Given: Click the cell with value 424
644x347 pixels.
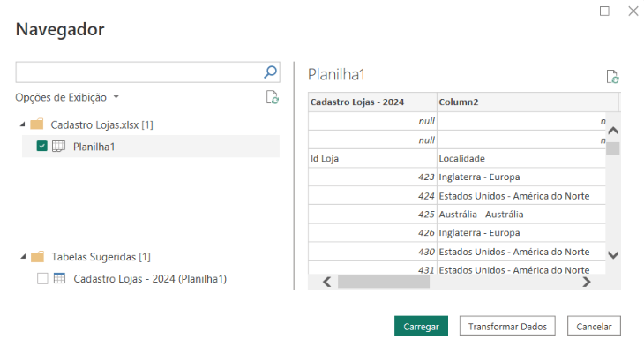Looking at the screenshot, I should 372,196.
